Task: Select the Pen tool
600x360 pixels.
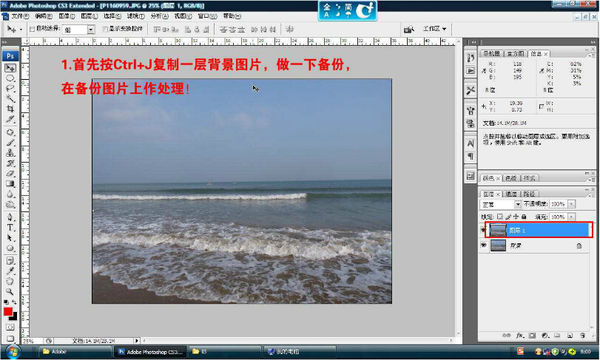Action: (10, 217)
